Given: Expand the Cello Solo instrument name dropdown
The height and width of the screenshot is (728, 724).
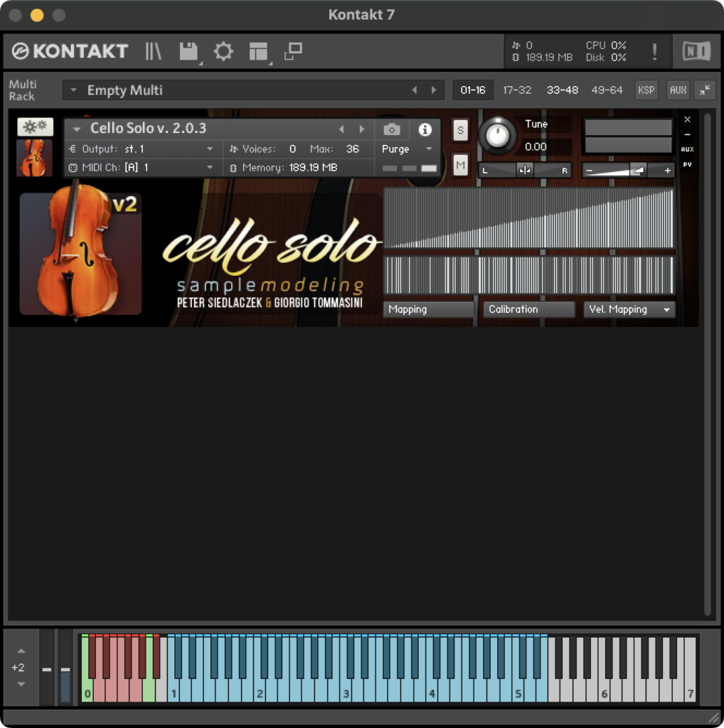Looking at the screenshot, I should coord(77,129).
